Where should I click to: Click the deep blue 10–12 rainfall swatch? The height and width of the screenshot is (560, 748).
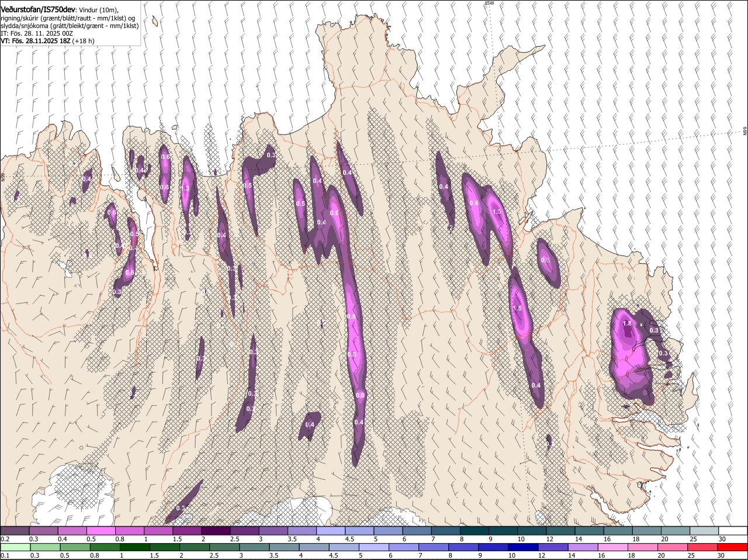tap(524, 547)
